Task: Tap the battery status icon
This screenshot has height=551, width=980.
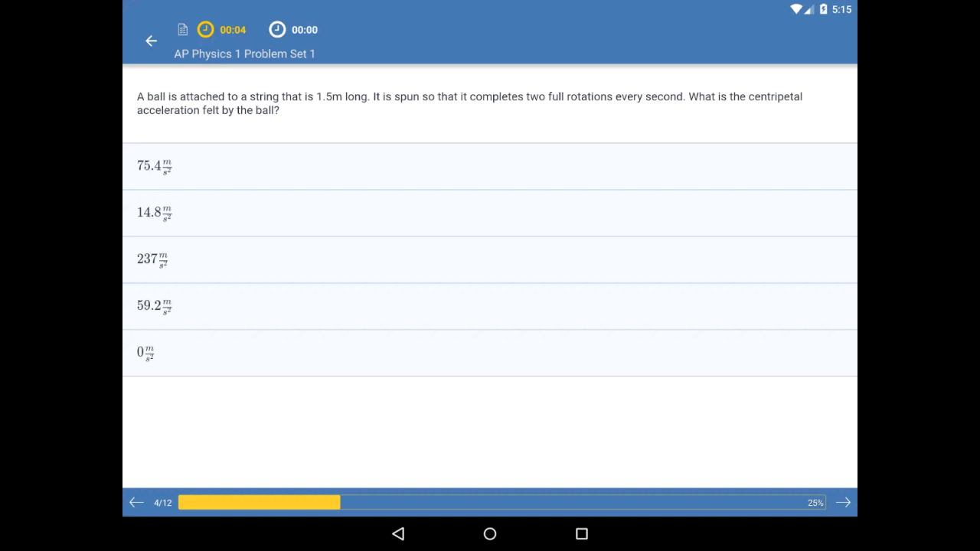Action: [823, 9]
